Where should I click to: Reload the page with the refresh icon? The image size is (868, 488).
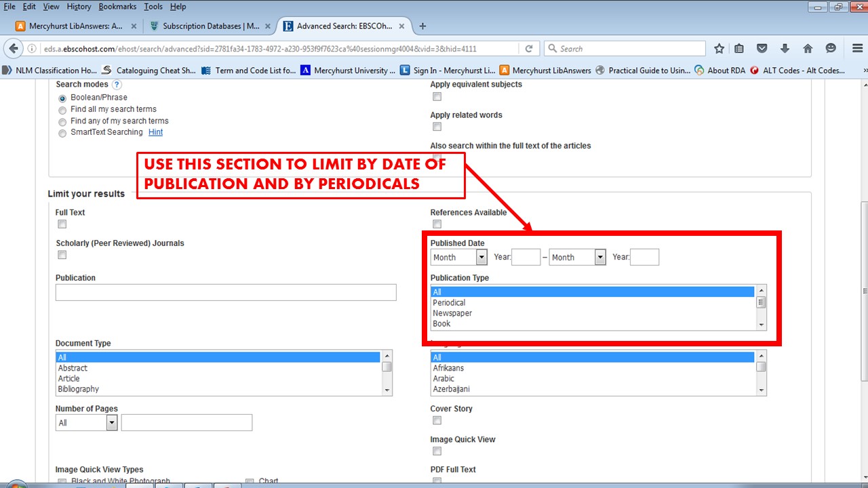click(x=528, y=49)
